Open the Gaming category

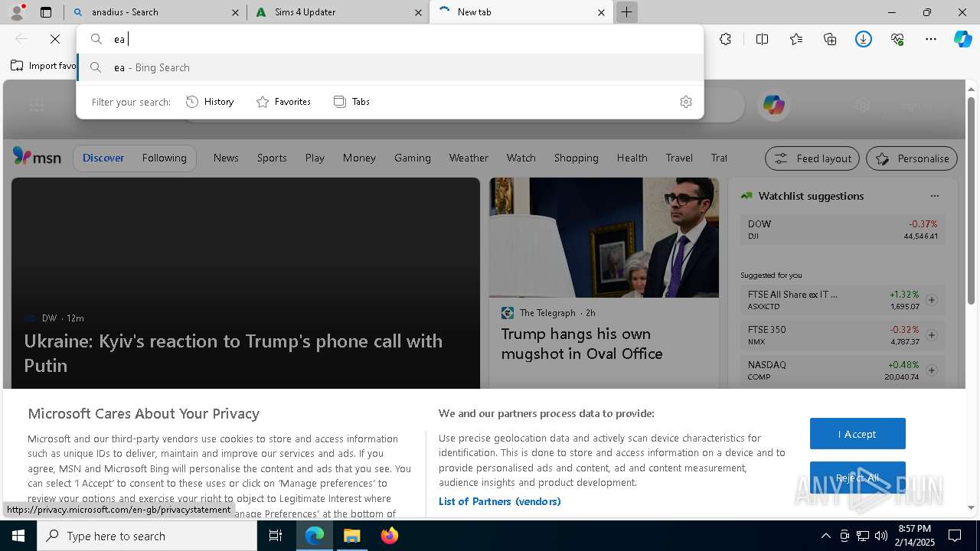point(413,158)
